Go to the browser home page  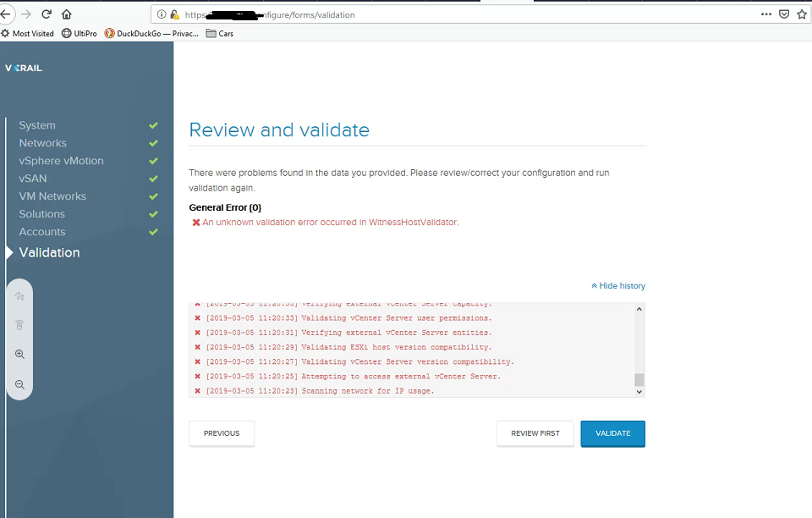pyautogui.click(x=67, y=14)
